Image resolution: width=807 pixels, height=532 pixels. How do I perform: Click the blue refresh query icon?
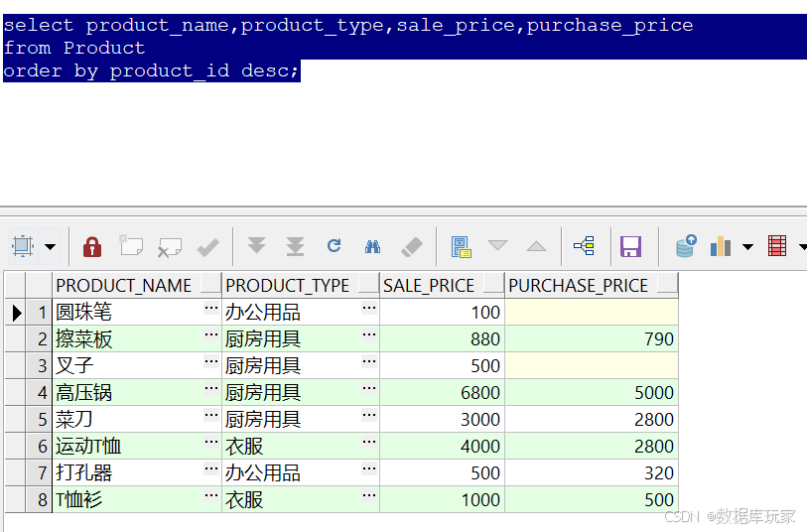[335, 245]
